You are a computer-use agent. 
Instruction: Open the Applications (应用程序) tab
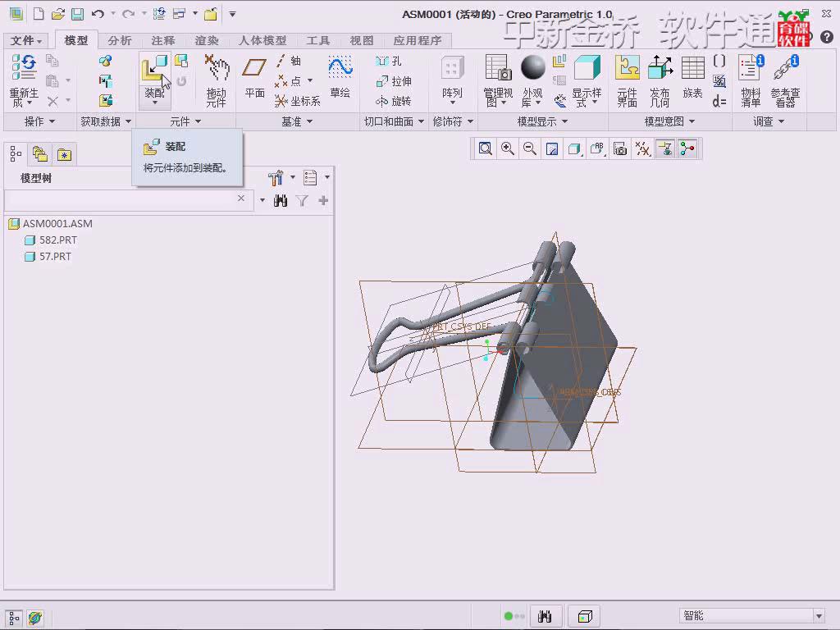pos(418,40)
